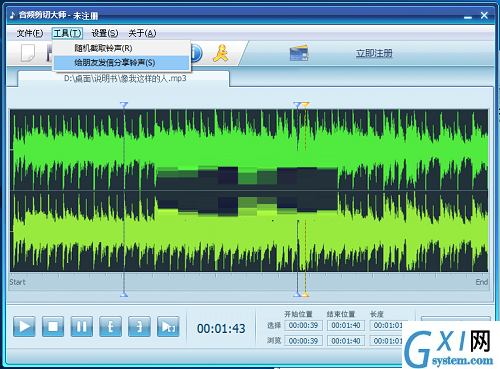Click the orange playhead marker above the waveform

point(305,105)
